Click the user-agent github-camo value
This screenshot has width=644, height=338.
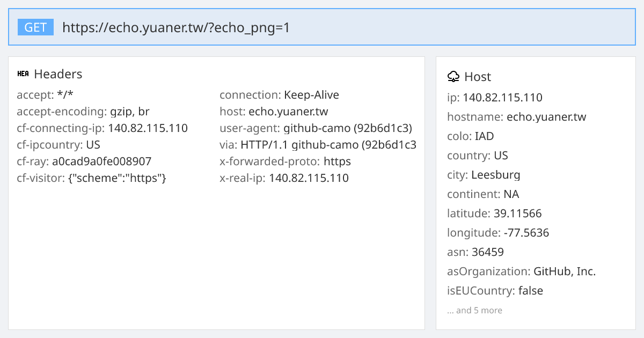[x=348, y=128]
